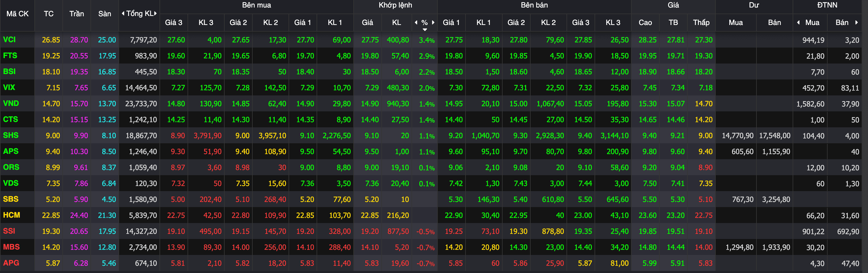Open VCI stock symbol
This screenshot has width=868, height=273.
pyautogui.click(x=9, y=40)
